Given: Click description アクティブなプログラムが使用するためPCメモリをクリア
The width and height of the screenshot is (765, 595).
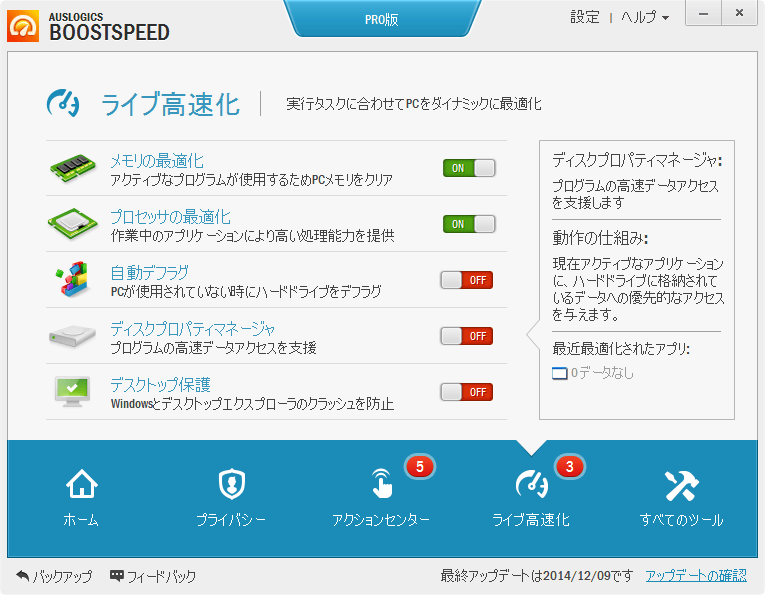Looking at the screenshot, I should click(x=251, y=180).
